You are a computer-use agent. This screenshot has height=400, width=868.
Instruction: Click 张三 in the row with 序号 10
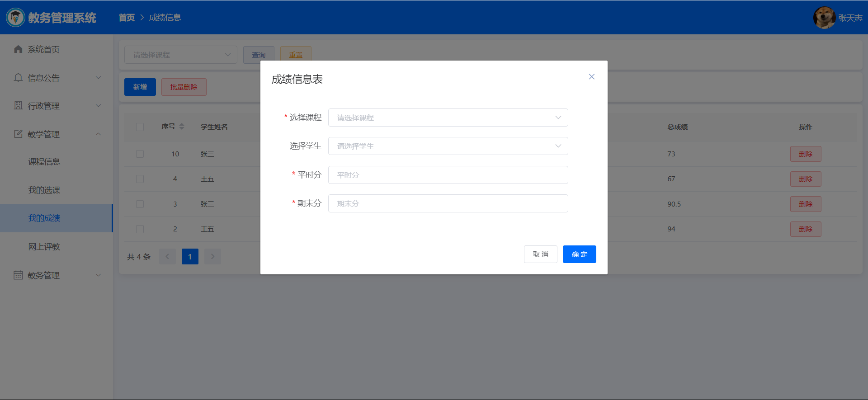click(x=208, y=154)
